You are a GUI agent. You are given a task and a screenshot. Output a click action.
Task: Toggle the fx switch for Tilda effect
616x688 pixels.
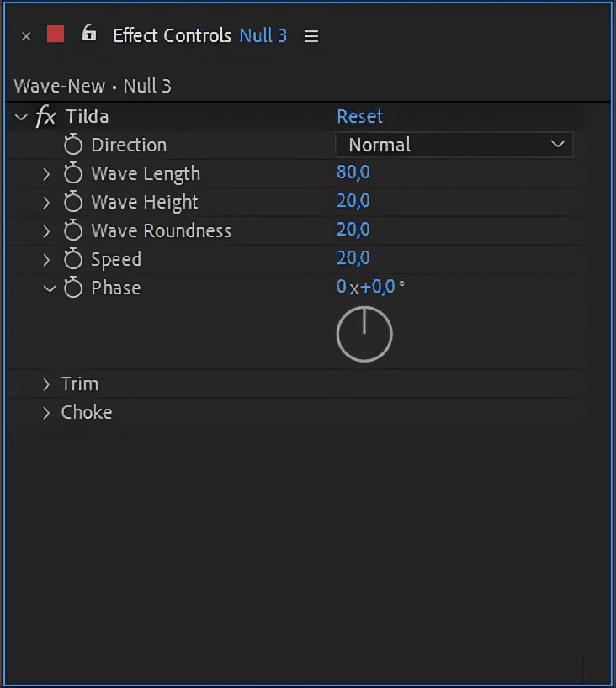[45, 117]
